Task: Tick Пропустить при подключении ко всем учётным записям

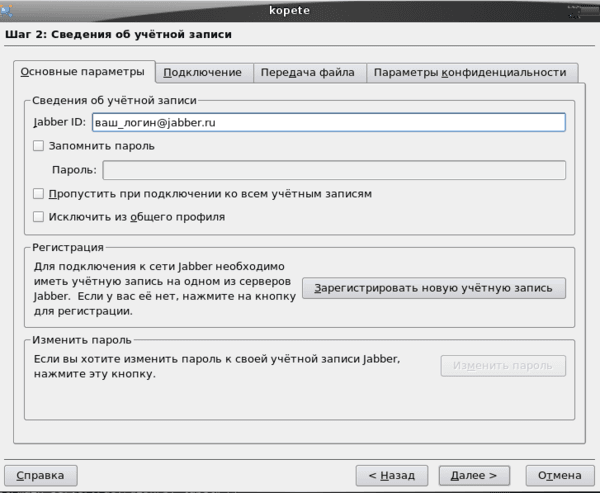Action: pyautogui.click(x=38, y=194)
